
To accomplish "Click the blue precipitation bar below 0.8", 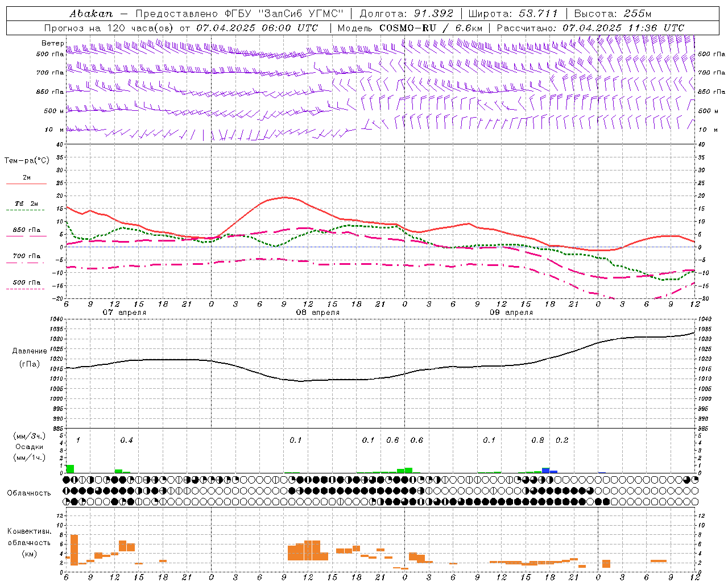I will click(x=546, y=471).
